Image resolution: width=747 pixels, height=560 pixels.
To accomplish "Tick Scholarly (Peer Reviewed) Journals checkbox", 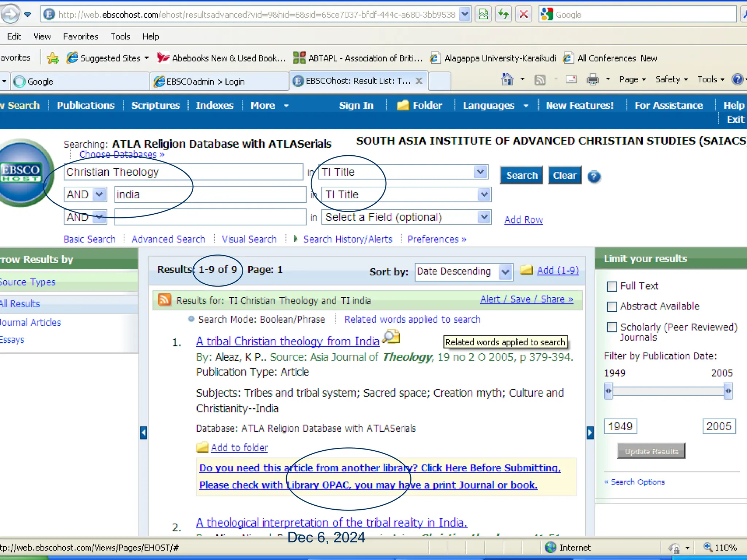I will (x=612, y=327).
